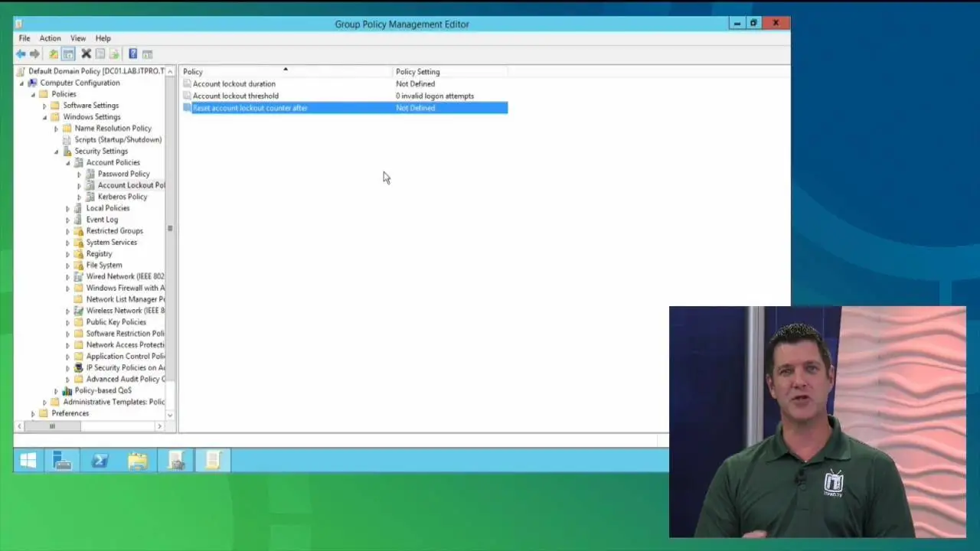Expand the Kerberos Policy node
The width and height of the screenshot is (980, 551).
pos(79,197)
